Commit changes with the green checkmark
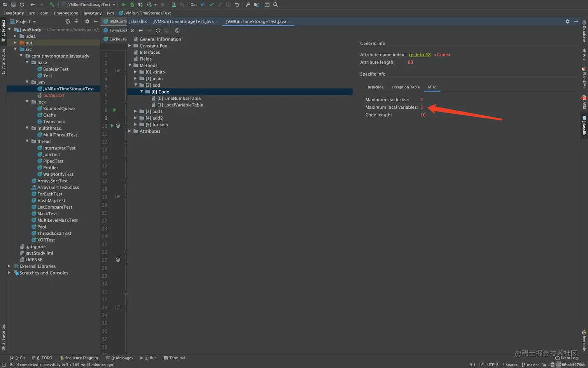588x368 pixels. pos(211,5)
